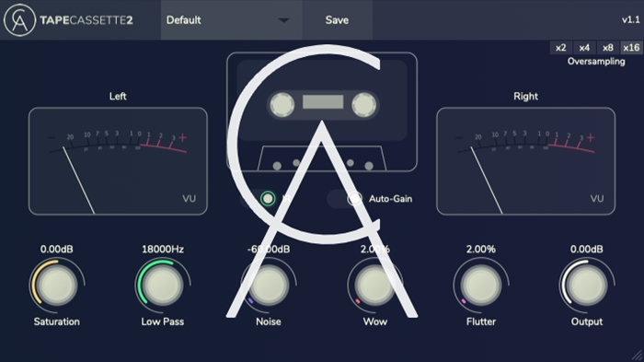Click the Flutter knob
Image resolution: width=644 pixels, height=362 pixels.
480,285
